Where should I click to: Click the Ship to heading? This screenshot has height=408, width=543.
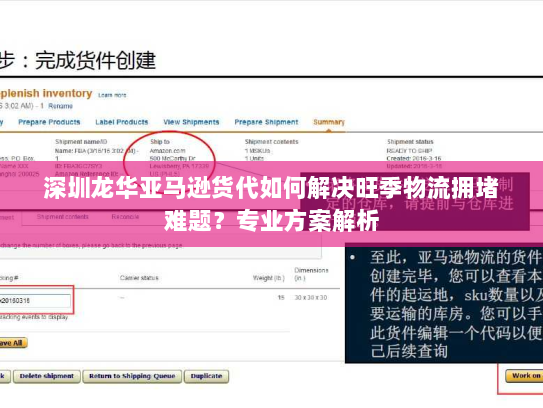[160, 142]
